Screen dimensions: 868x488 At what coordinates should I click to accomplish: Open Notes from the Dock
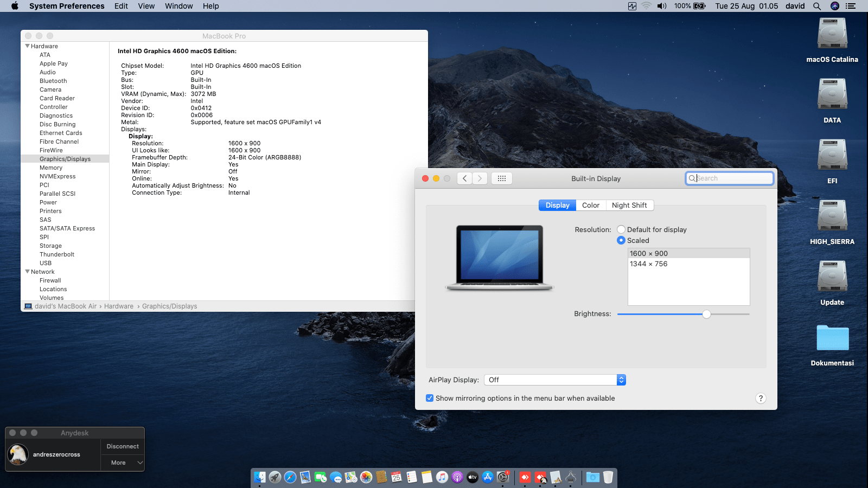[x=427, y=477]
